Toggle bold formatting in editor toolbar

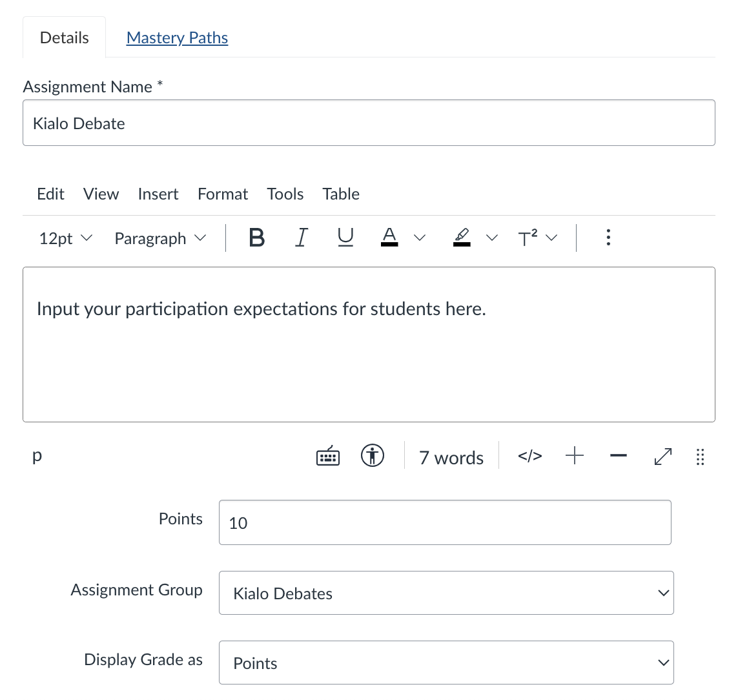(x=256, y=238)
